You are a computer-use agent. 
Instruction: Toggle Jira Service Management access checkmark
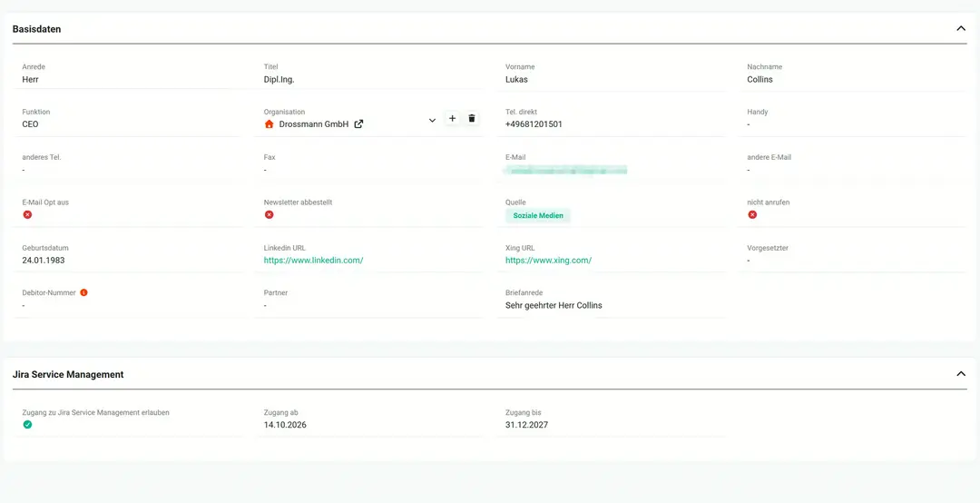click(x=27, y=424)
